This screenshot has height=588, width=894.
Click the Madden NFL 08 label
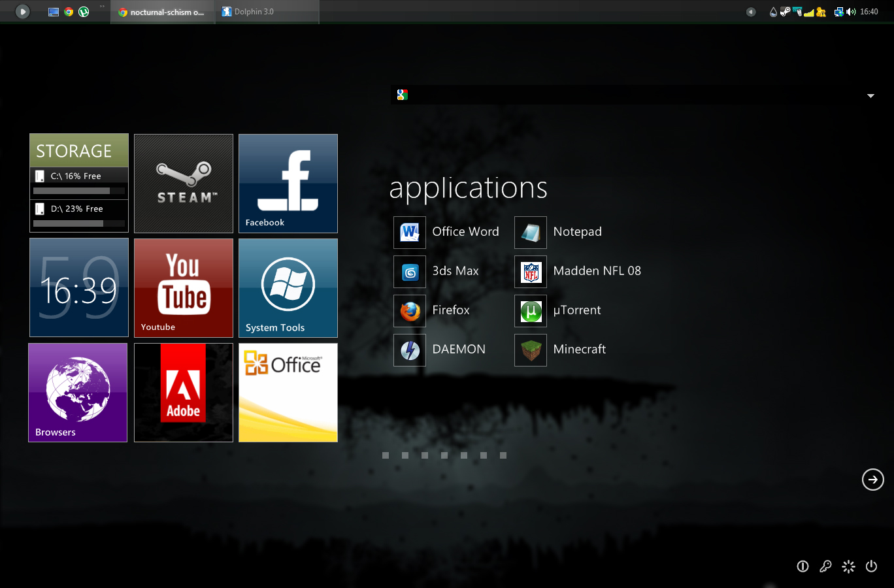pyautogui.click(x=597, y=270)
